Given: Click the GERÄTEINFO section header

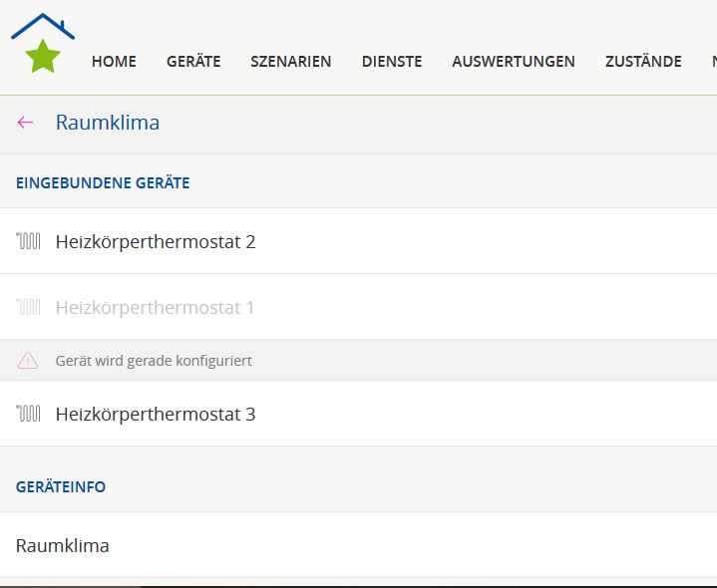Looking at the screenshot, I should 61,487.
